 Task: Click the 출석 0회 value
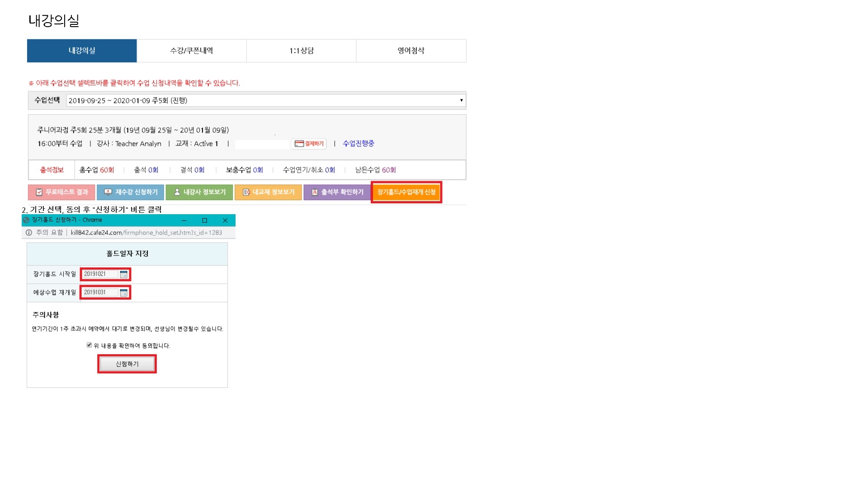click(x=146, y=170)
